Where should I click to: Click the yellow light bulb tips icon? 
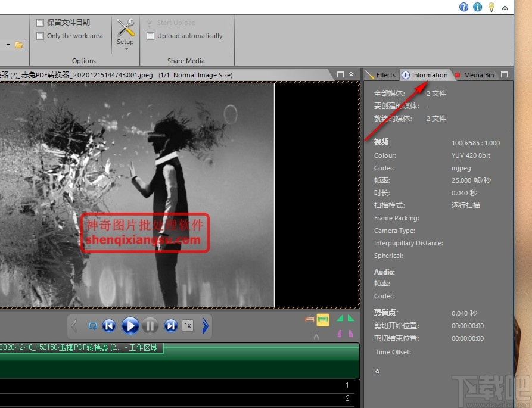[491, 7]
